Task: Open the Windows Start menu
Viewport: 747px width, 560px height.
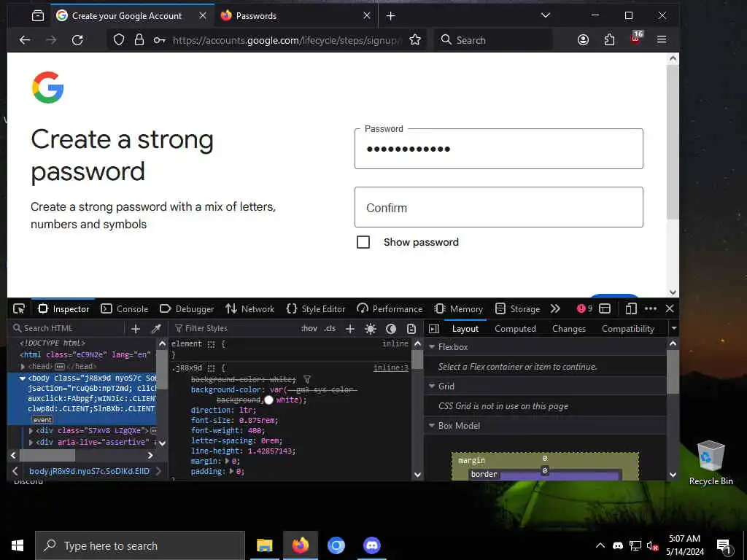Action: [18, 545]
